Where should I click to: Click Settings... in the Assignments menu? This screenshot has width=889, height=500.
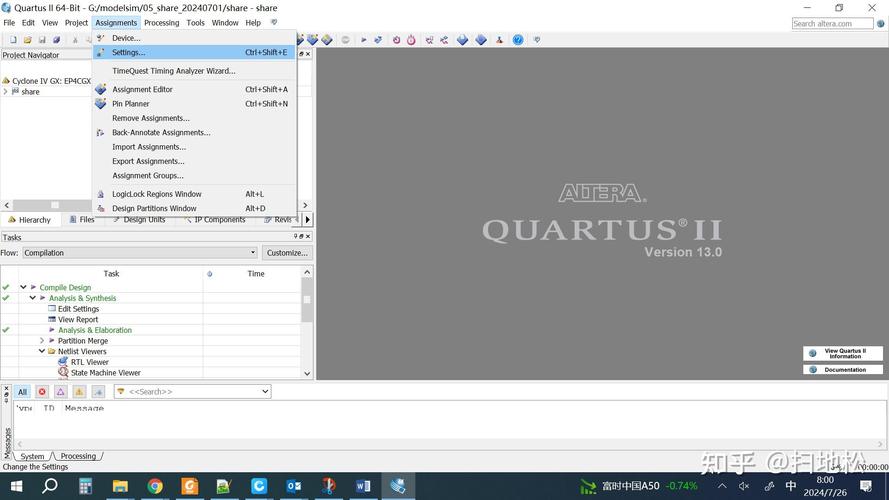pyautogui.click(x=128, y=52)
